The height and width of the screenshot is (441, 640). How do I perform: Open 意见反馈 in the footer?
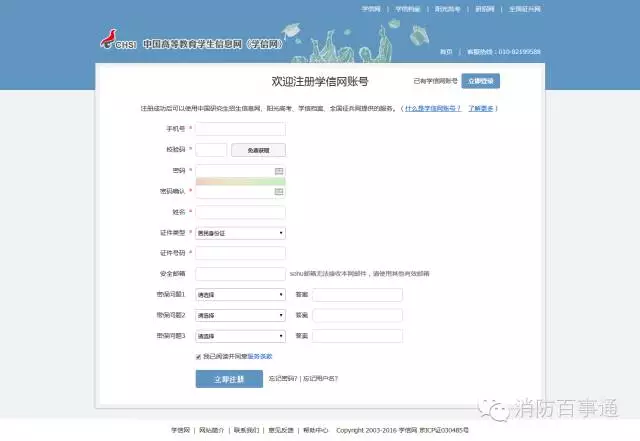(281, 430)
